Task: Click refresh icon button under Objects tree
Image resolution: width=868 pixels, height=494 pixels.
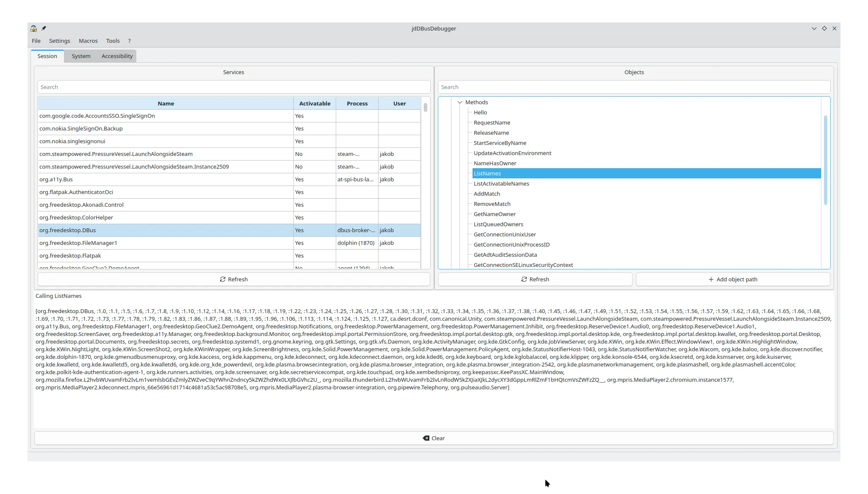Action: pos(535,279)
